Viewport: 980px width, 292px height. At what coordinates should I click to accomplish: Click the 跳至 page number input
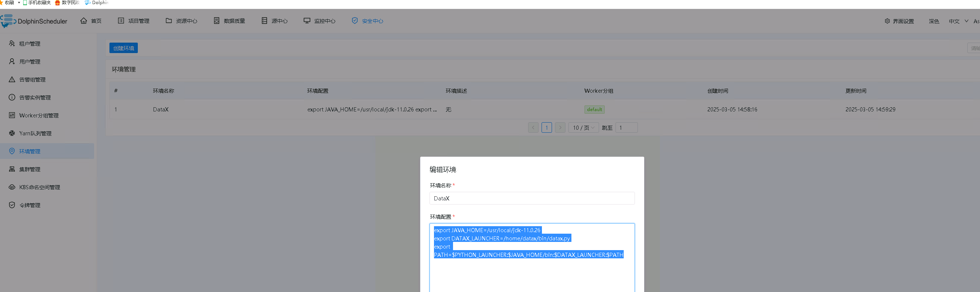pyautogui.click(x=627, y=127)
